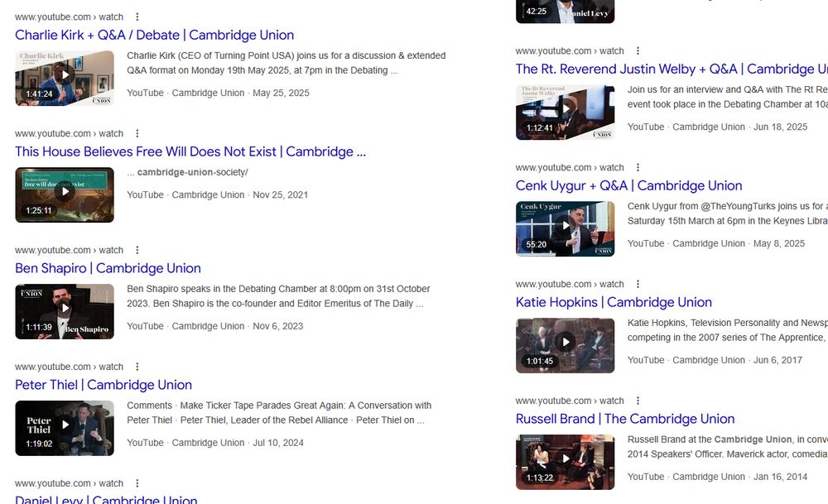Viewport: 828px width, 504px height.
Task: Click the Peter Thiel comments snippet
Action: click(x=279, y=413)
